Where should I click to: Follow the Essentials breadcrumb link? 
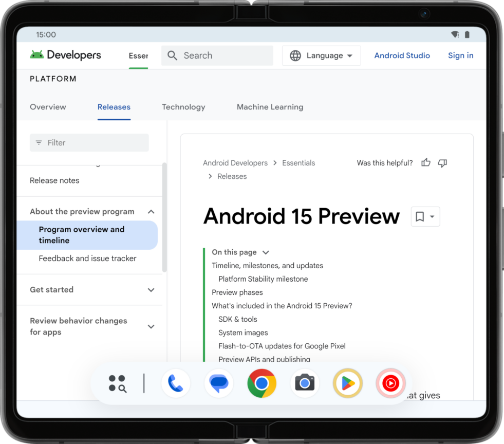pos(298,162)
